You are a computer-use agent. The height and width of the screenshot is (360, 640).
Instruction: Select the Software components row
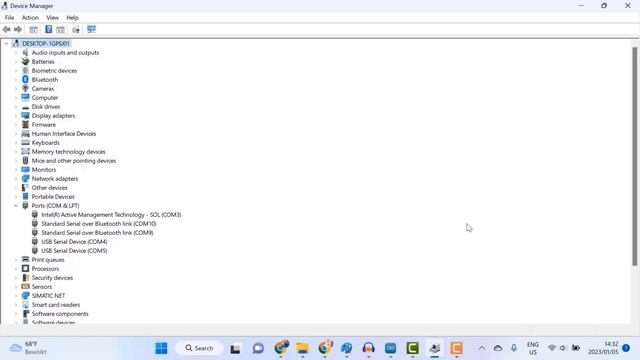pyautogui.click(x=60, y=314)
